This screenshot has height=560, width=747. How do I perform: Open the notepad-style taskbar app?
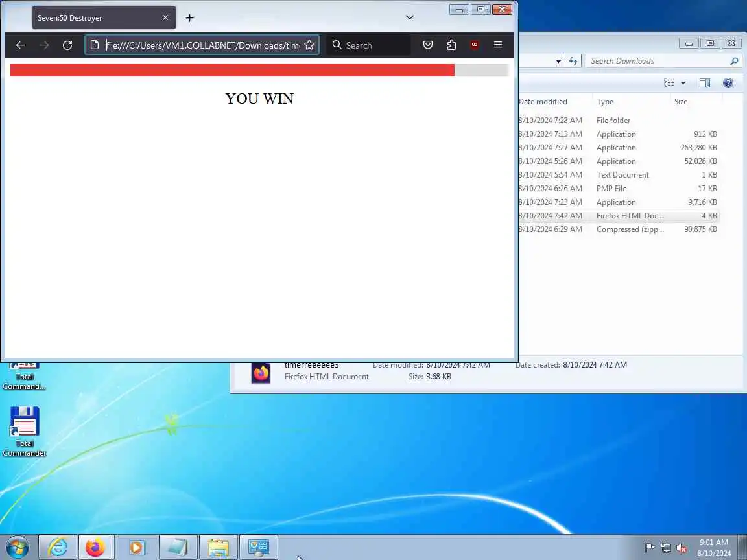[177, 547]
